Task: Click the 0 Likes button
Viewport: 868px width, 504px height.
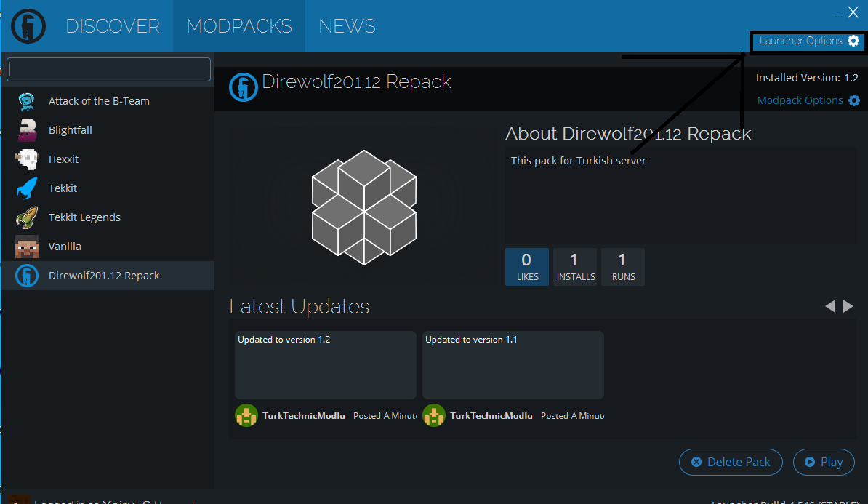Action: (527, 267)
